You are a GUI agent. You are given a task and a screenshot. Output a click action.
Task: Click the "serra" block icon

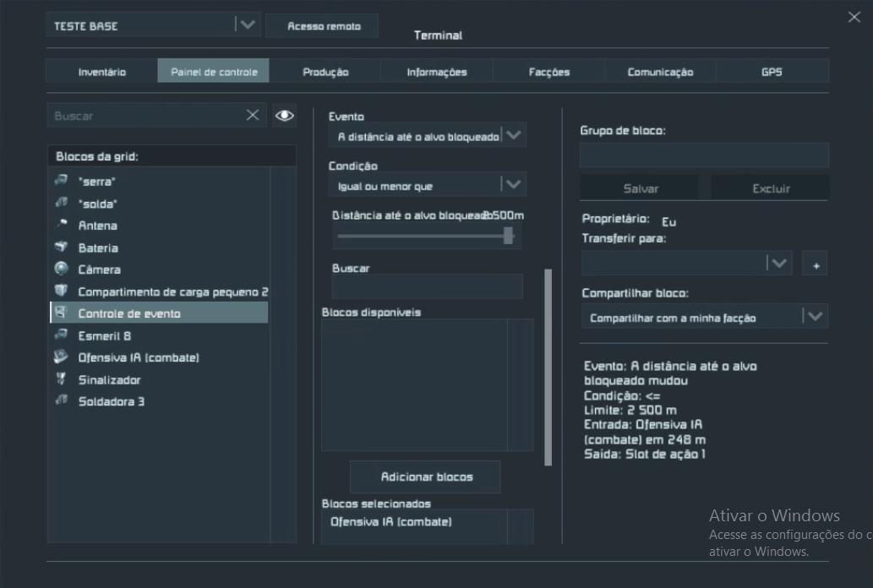coord(61,181)
